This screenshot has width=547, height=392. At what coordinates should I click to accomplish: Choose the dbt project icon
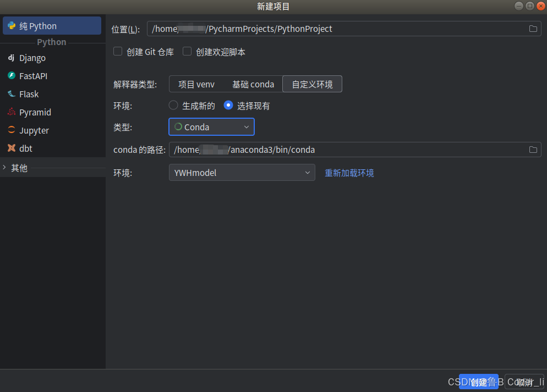[x=12, y=148]
